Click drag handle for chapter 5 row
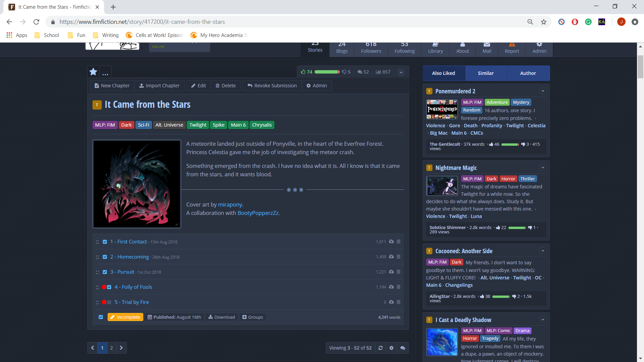 97,302
